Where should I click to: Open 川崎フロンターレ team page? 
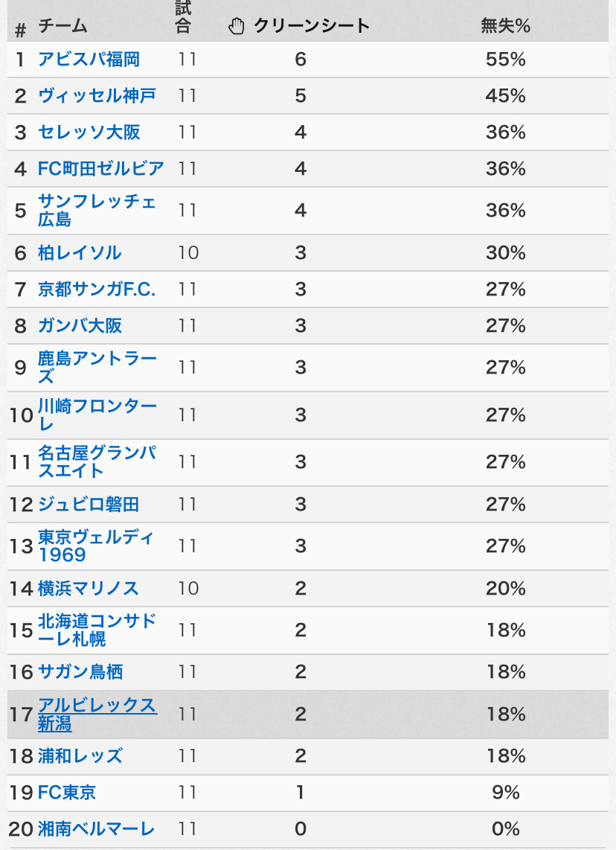click(97, 414)
